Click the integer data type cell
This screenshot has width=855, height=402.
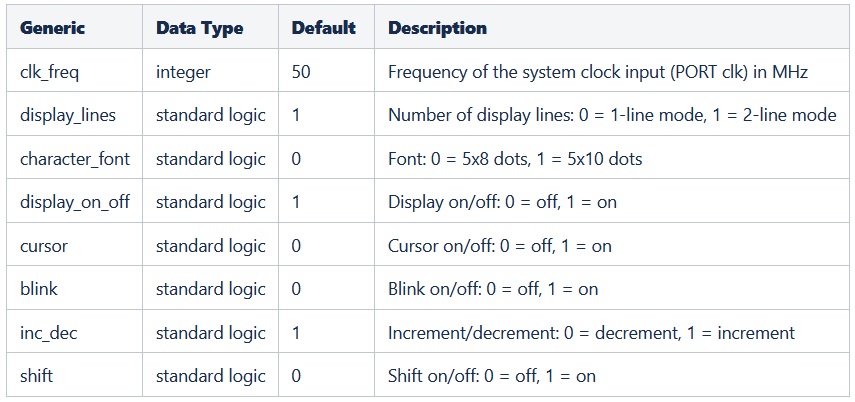click(183, 72)
